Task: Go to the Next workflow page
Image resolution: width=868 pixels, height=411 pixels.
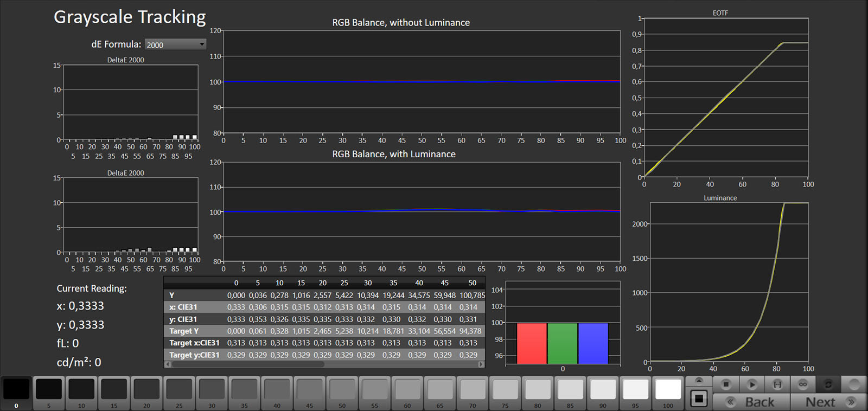Action: click(828, 402)
